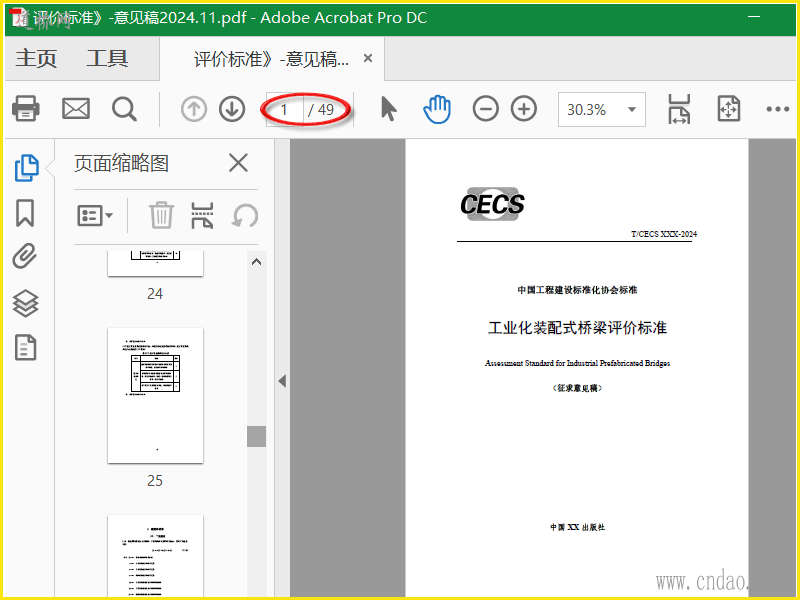Open the 主页 tab

point(36,58)
